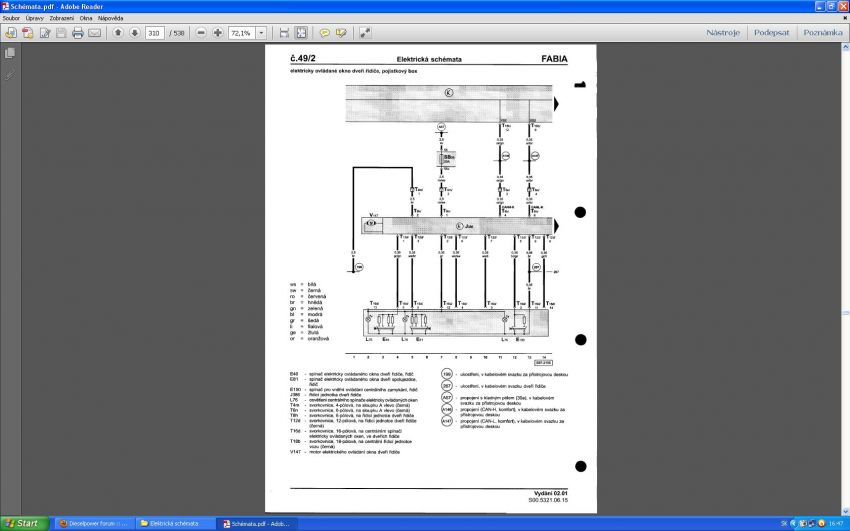Open the Podepsat pane
850x531 pixels.
pos(771,33)
